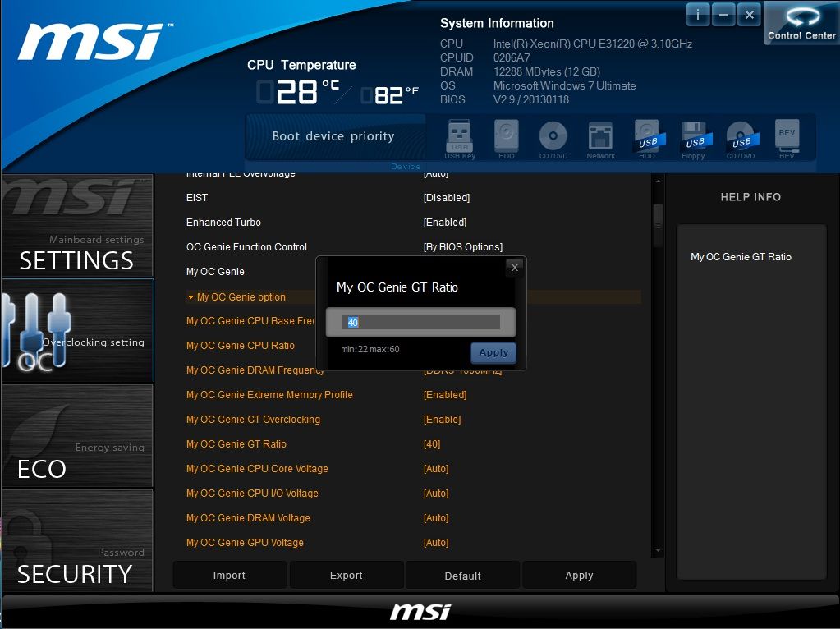This screenshot has width=840, height=629.
Task: Click the CD/DVD boot device icon
Action: [x=553, y=140]
